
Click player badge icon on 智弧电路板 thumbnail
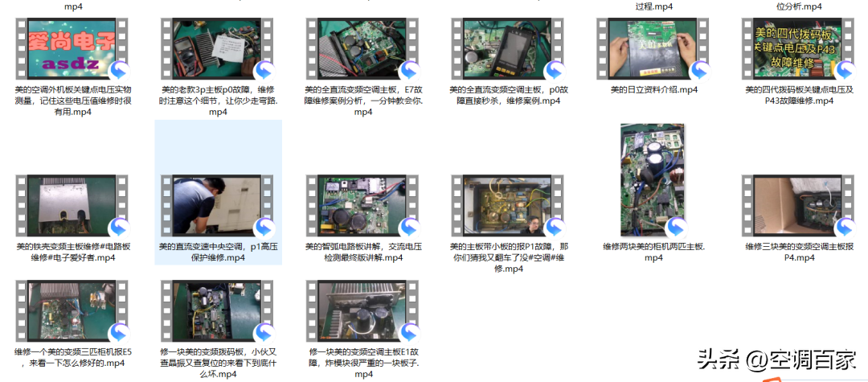[x=409, y=228]
